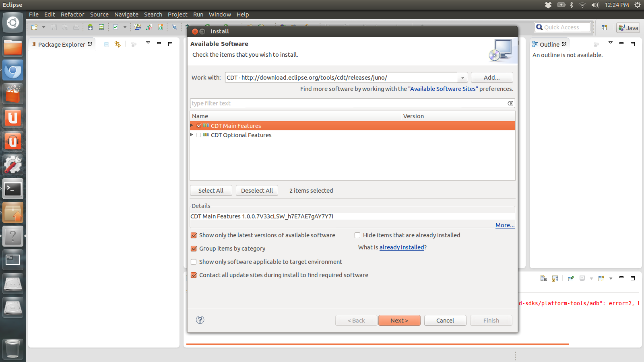The image size is (644, 362).
Task: Open New wizard dropdown arrow
Action: tap(43, 27)
